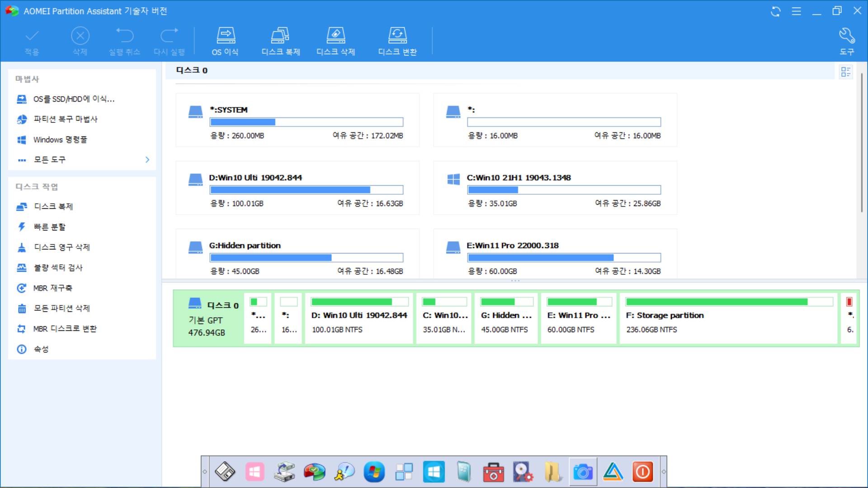Click the Apply (적용) toolbar button
Viewport: 868px width, 488px height.
32,42
